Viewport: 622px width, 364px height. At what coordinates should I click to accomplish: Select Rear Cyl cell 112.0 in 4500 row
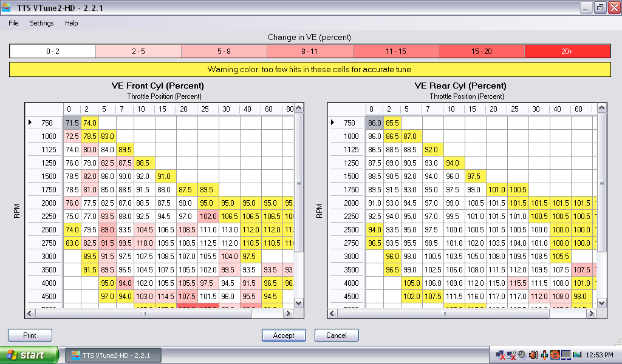click(x=539, y=296)
